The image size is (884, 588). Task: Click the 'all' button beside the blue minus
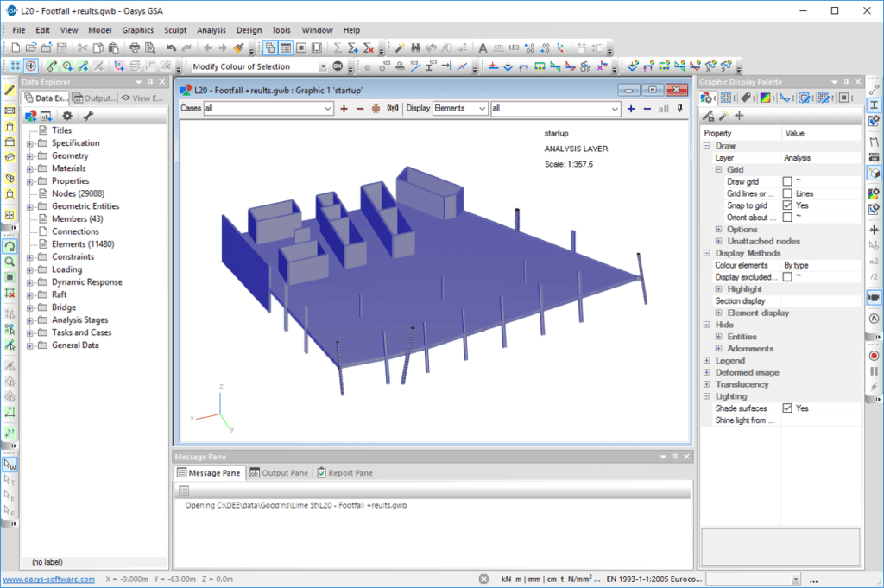pos(664,108)
